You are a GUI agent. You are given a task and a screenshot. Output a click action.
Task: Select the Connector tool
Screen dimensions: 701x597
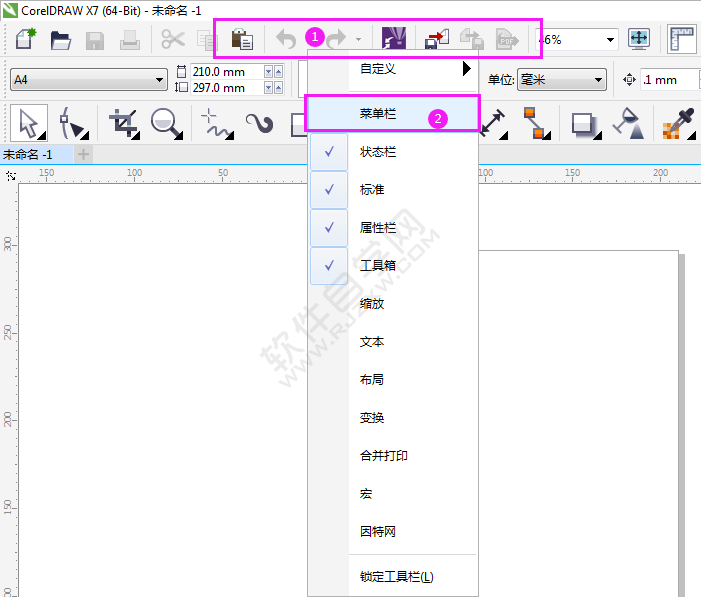pos(536,123)
